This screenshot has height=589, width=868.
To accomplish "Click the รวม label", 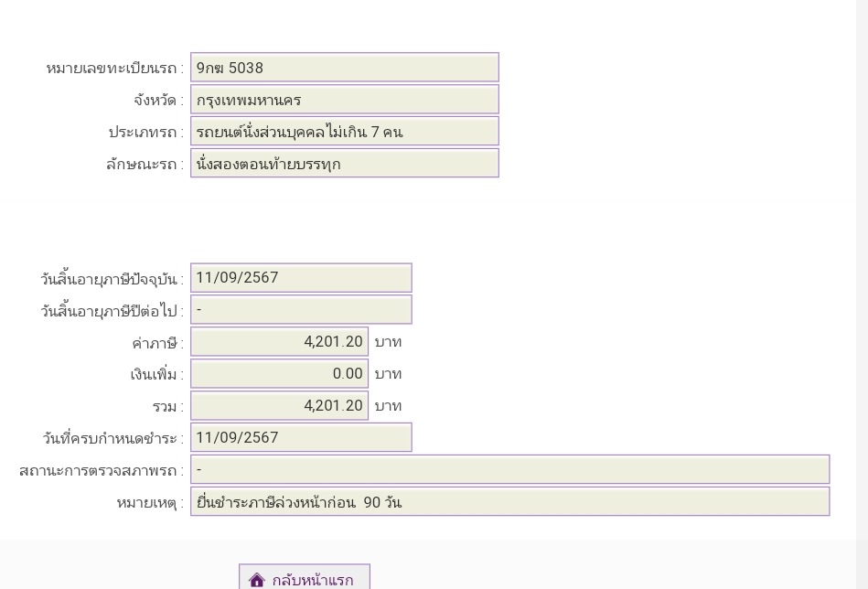I will [x=167, y=407].
